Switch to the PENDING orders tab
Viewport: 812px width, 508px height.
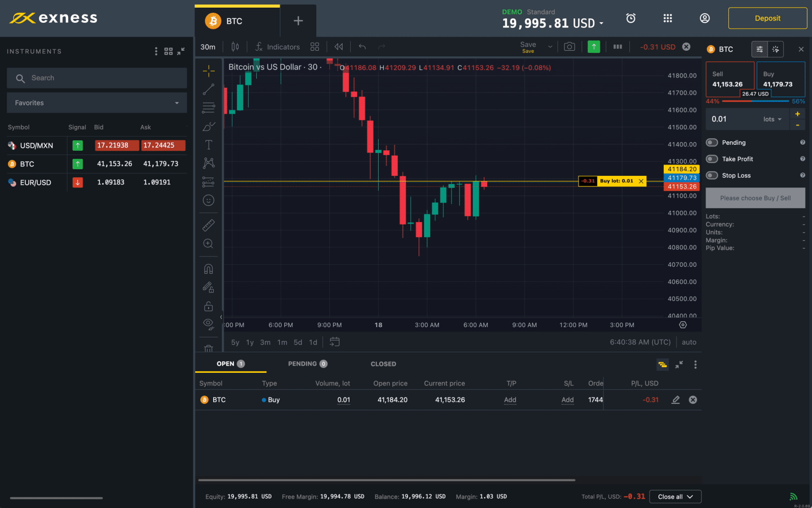click(x=308, y=364)
